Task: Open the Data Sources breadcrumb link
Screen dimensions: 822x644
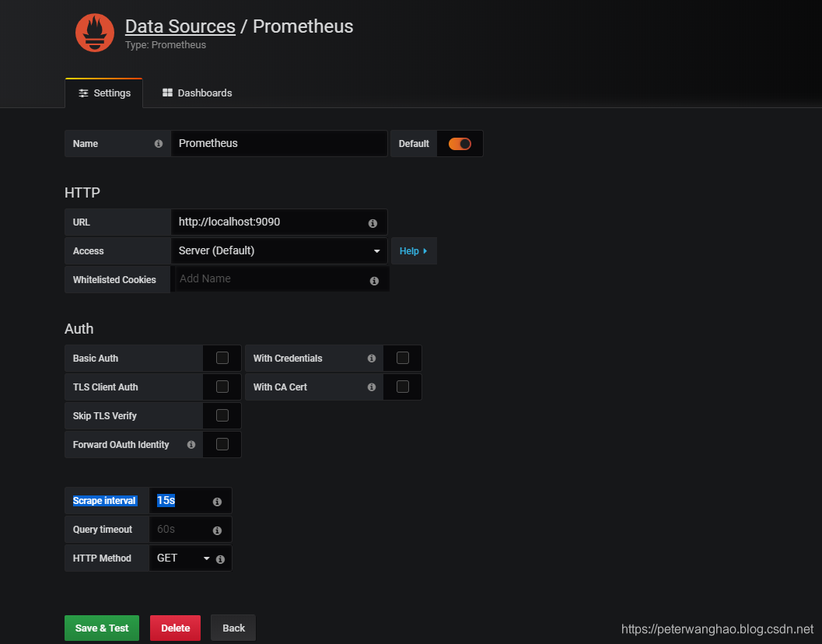Action: point(180,26)
